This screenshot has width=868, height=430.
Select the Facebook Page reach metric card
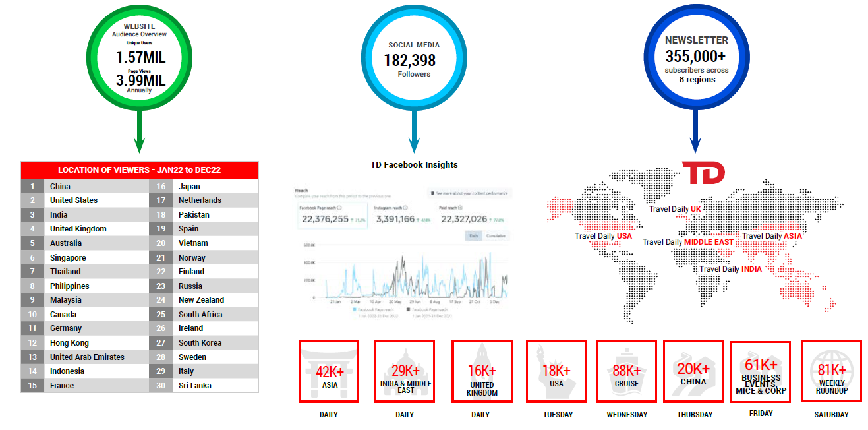coord(332,215)
